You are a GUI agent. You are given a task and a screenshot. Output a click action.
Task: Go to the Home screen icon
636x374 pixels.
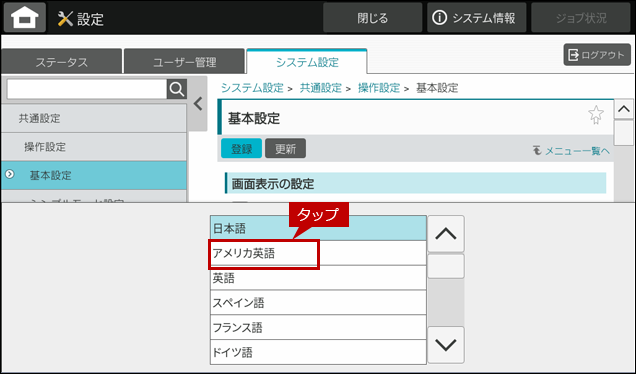tap(25, 17)
